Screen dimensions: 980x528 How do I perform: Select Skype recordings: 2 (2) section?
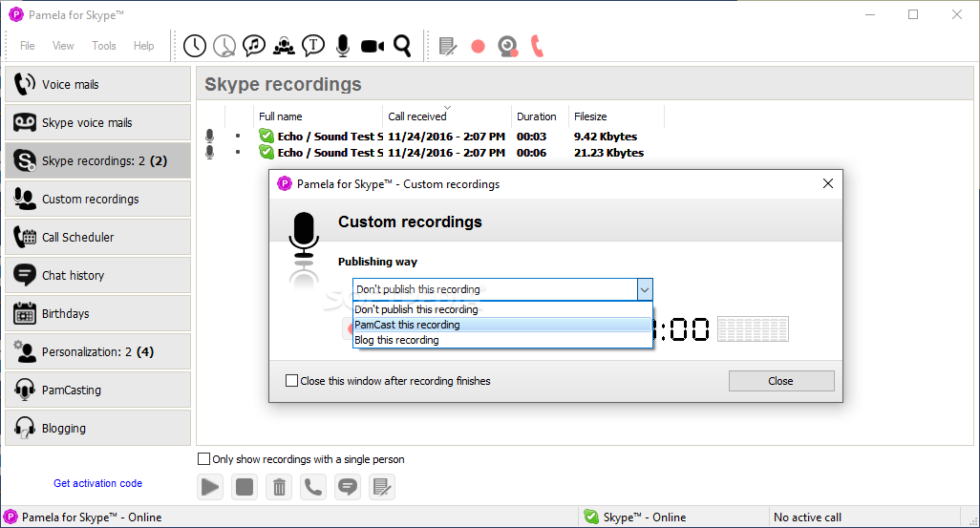(x=98, y=160)
